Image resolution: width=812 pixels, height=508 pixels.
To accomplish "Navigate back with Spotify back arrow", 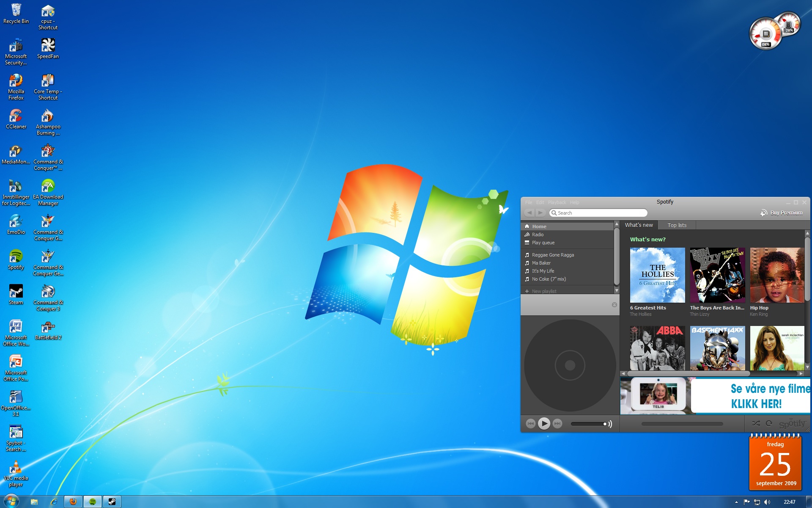I will pyautogui.click(x=529, y=213).
